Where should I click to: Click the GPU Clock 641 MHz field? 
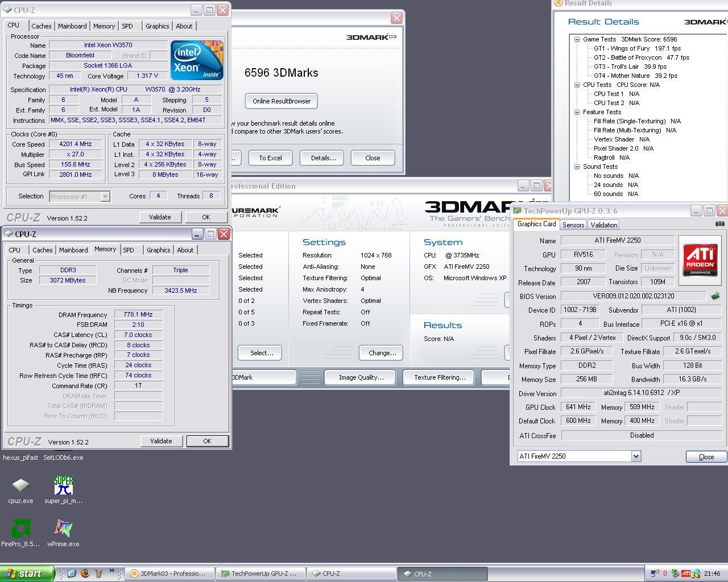tap(578, 407)
